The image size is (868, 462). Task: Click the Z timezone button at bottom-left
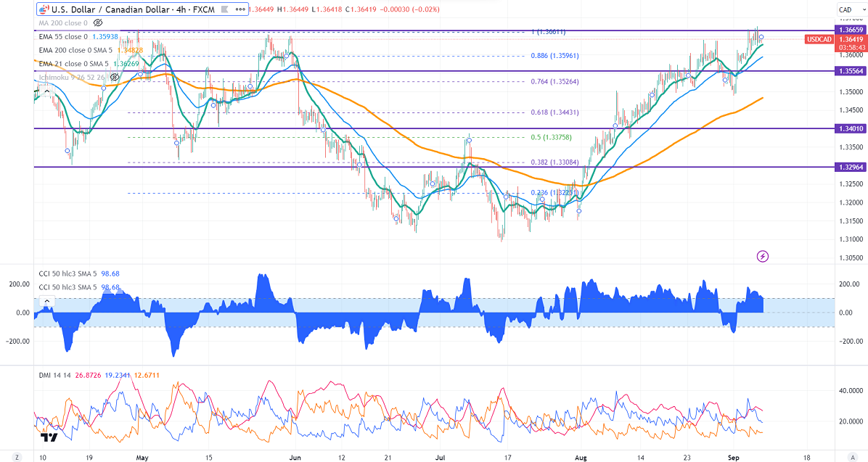click(x=17, y=456)
